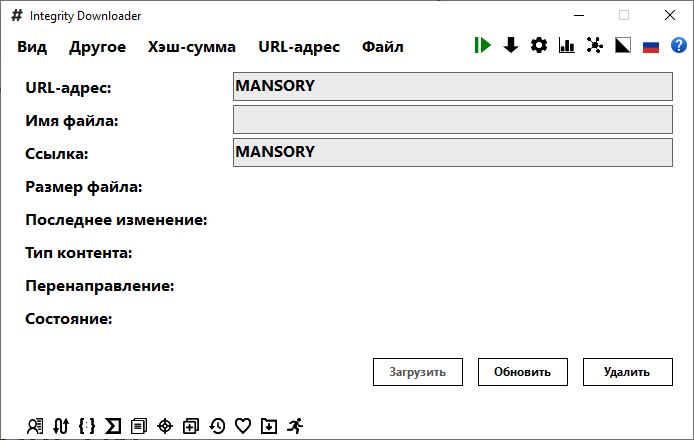Click the heart favorites icon

(x=243, y=426)
